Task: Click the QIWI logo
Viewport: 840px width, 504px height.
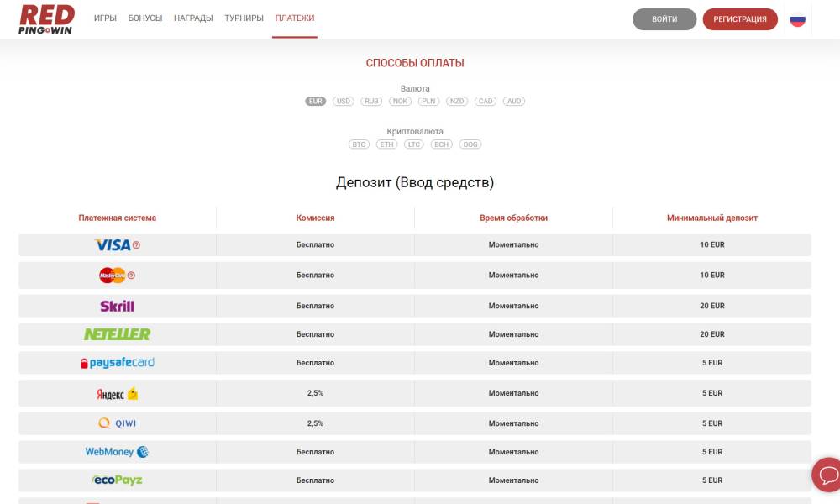Action: tap(118, 423)
